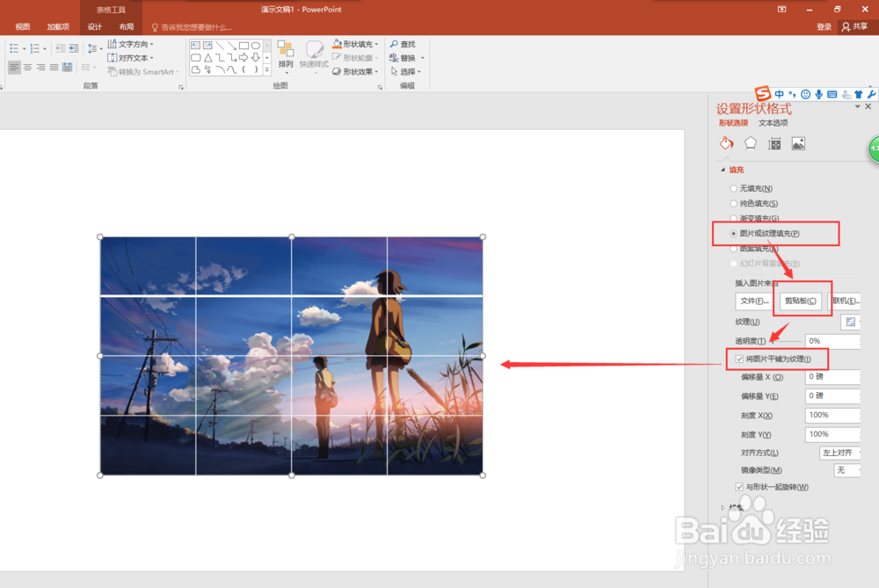
Task: Justify text in paragraph group
Action: pyautogui.click(x=54, y=68)
